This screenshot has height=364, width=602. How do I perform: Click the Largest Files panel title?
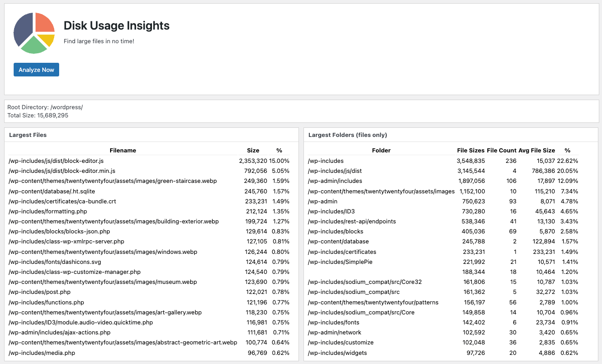tap(28, 135)
